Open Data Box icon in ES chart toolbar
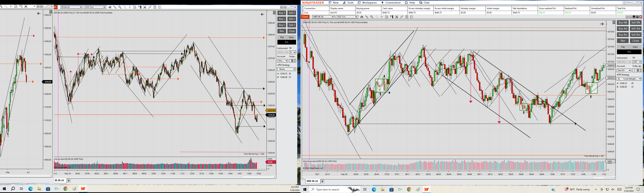The image size is (644, 193). (135, 7)
